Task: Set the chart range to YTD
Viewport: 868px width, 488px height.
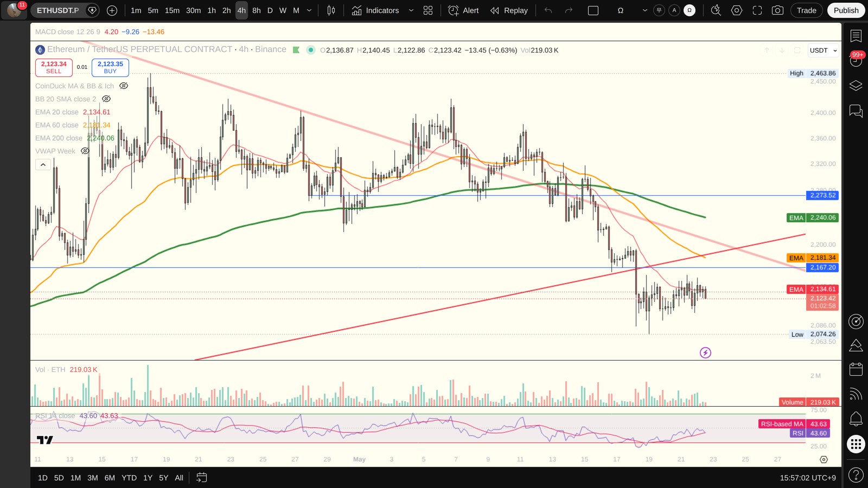Action: point(129,478)
